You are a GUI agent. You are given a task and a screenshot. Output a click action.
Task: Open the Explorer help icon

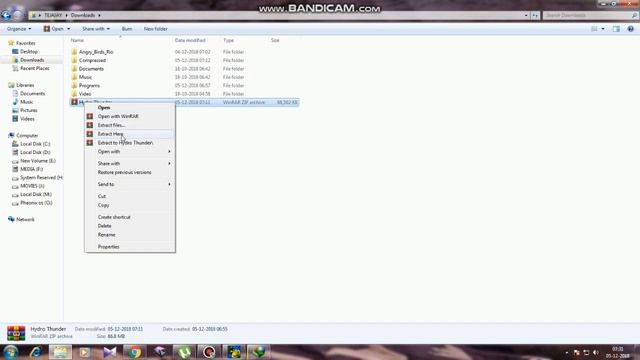pos(631,29)
